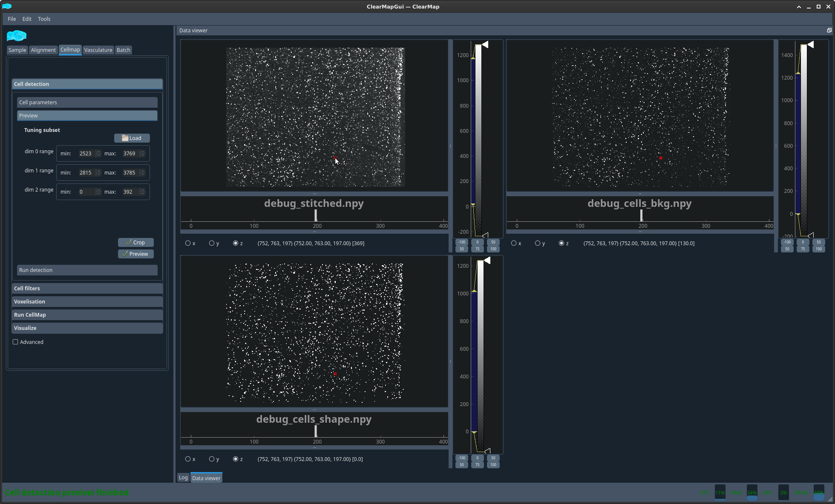Viewport: 835px width, 504px height.
Task: Switch to the Batch tab
Action: pos(124,50)
